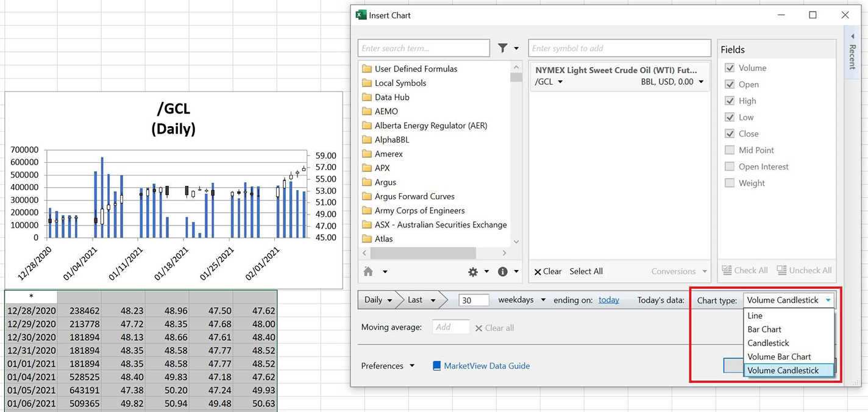Click the folder list vertical scrollbar thumb
The image size is (868, 412).
coord(516,77)
